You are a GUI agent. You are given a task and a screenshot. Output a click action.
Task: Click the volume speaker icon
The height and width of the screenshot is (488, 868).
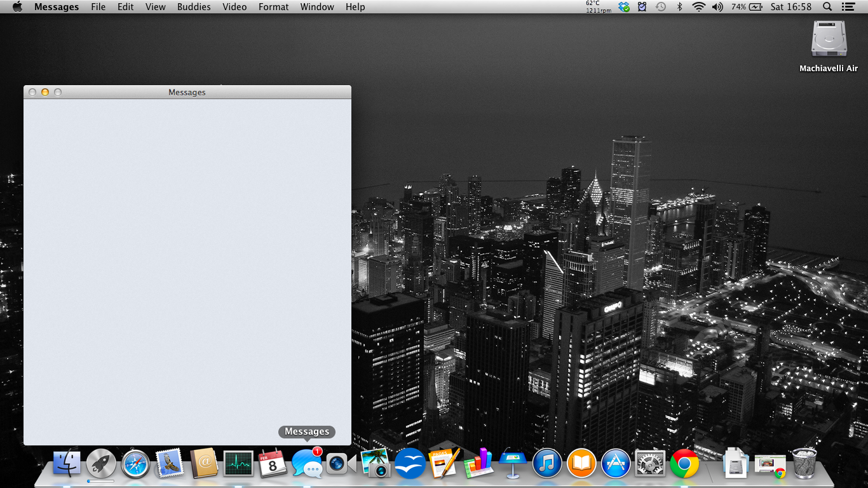click(x=717, y=7)
